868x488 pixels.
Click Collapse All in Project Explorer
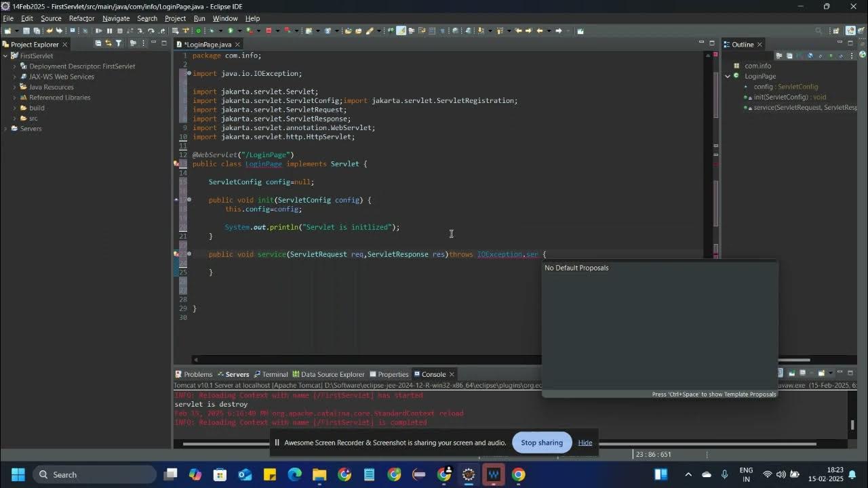coord(98,43)
